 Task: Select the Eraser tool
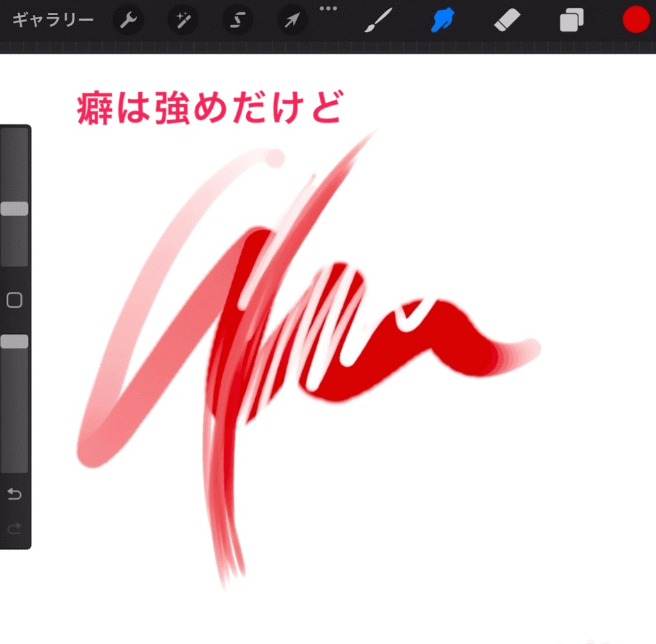(507, 20)
